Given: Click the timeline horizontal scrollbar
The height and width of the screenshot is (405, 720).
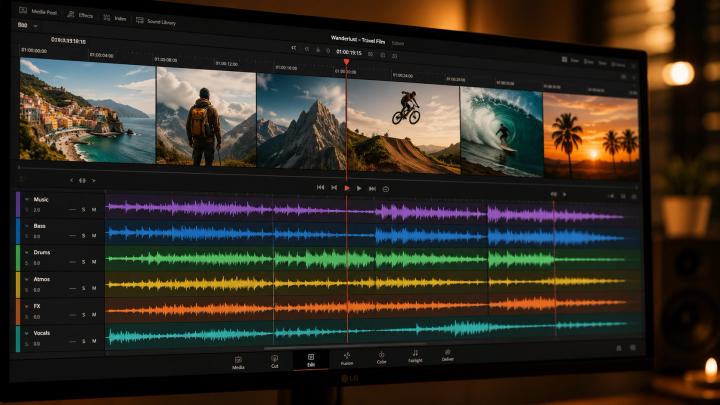Looking at the screenshot, I should pyautogui.click(x=344, y=347).
